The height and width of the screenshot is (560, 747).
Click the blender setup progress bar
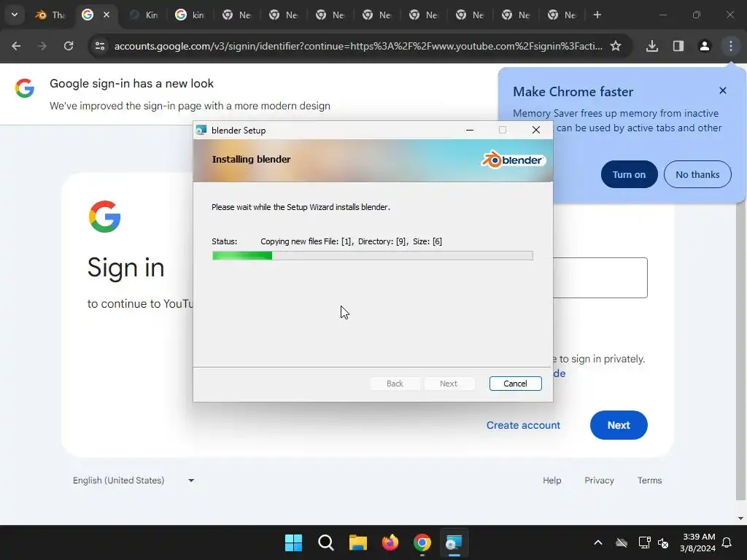(373, 256)
